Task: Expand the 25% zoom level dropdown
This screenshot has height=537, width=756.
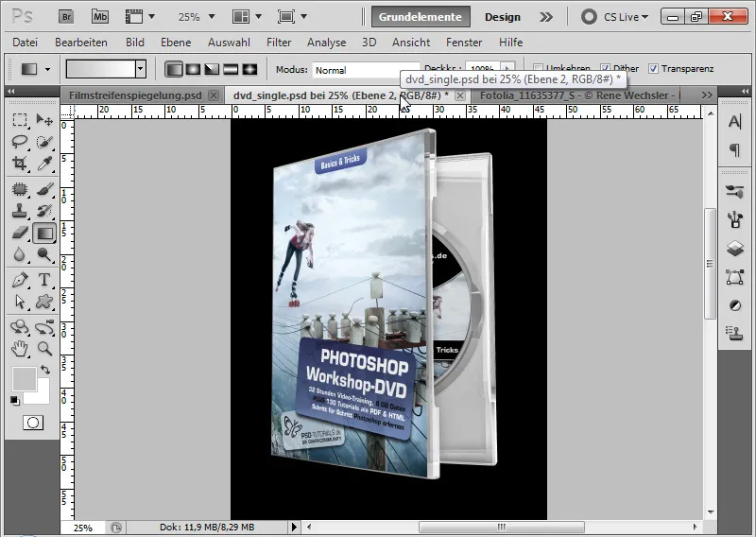Action: (x=211, y=17)
